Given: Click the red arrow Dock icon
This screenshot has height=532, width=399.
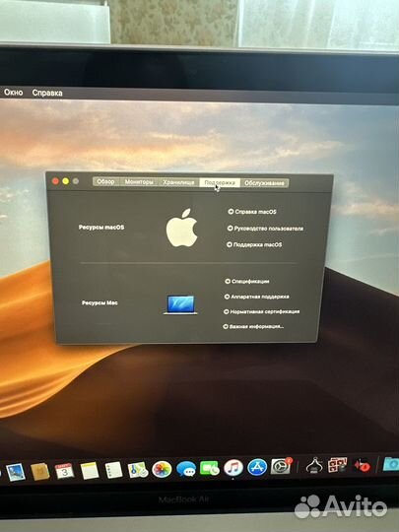Looking at the screenshot, I should 362,465.
